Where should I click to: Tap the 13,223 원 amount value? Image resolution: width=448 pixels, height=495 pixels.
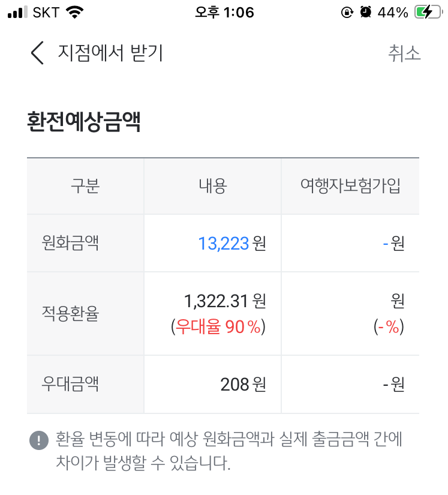click(232, 244)
